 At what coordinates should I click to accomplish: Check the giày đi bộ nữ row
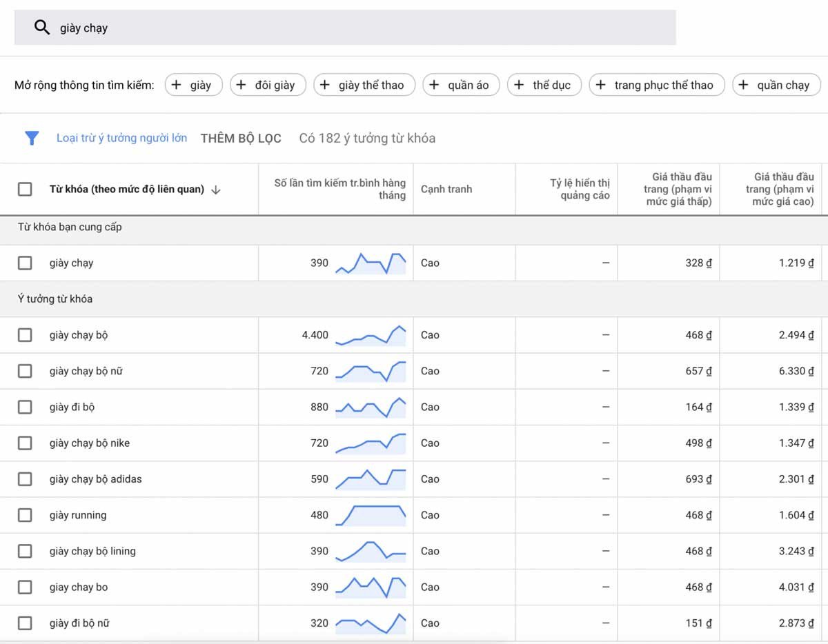pos(25,623)
